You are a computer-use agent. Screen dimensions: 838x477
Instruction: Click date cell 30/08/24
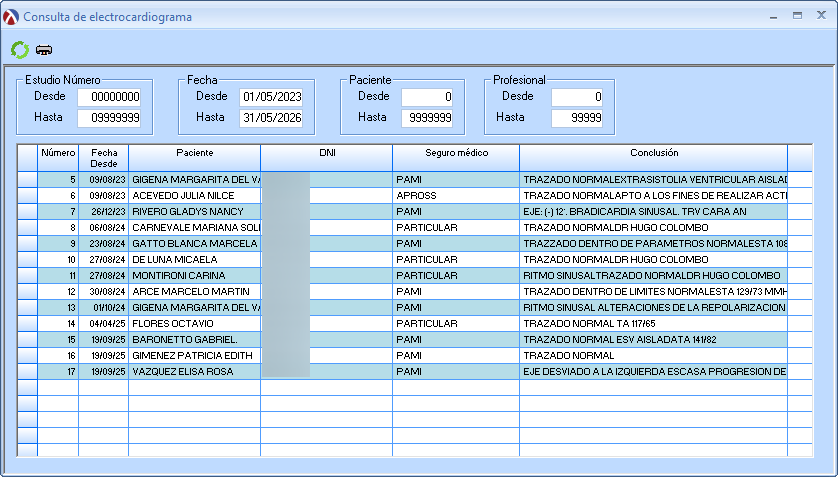tap(104, 292)
